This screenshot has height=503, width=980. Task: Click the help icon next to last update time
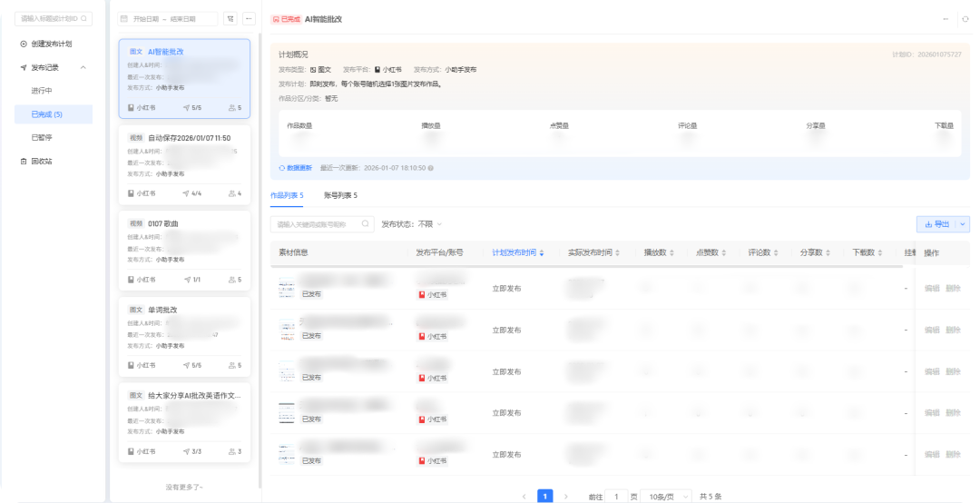point(431,168)
